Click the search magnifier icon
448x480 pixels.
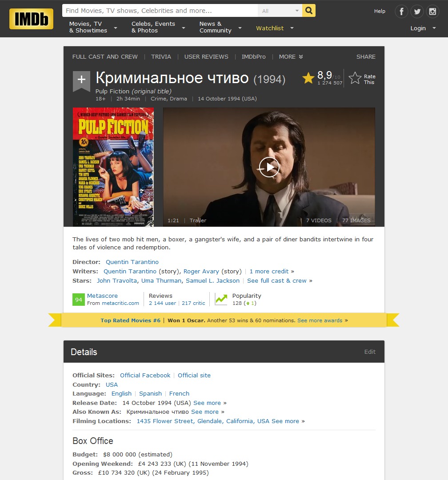pyautogui.click(x=308, y=10)
